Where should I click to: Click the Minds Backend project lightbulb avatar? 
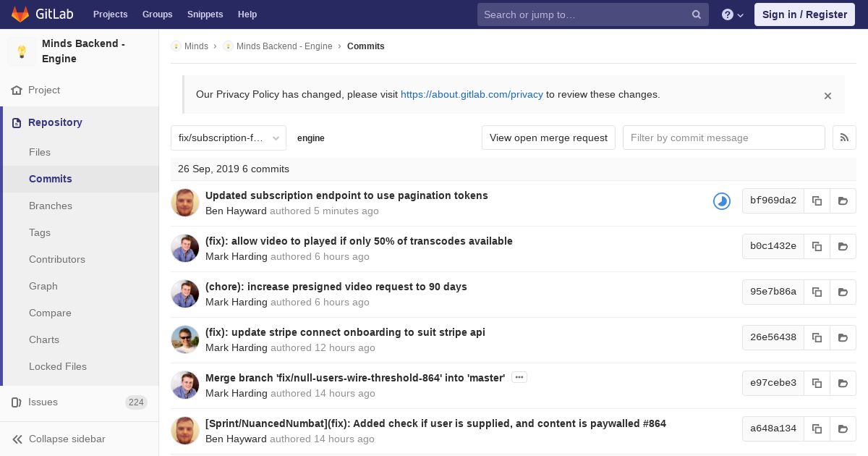coord(22,51)
